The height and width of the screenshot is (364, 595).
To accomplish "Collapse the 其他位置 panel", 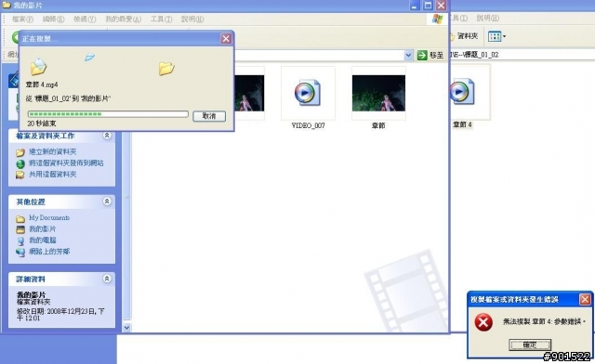I will coord(107,201).
